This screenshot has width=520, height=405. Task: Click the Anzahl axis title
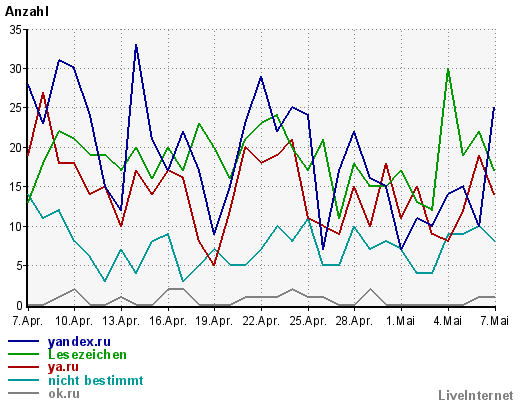(27, 12)
